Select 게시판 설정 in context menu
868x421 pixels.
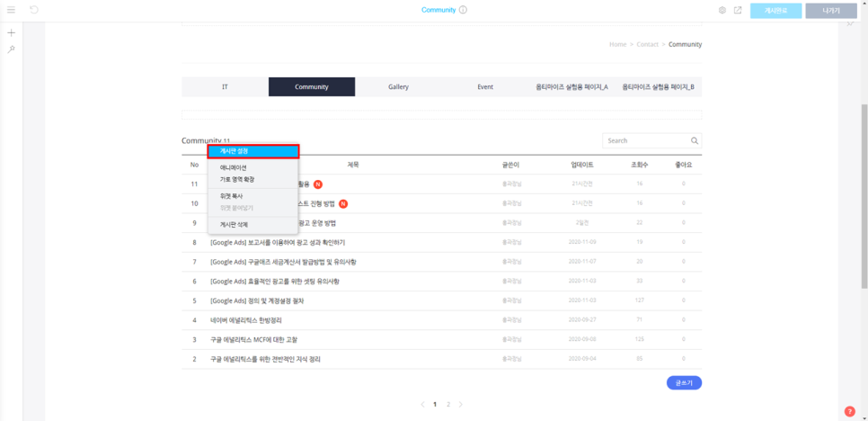253,151
